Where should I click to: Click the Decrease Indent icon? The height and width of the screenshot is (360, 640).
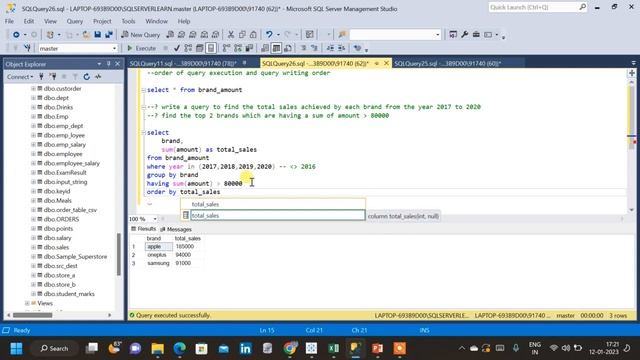click(x=330, y=48)
